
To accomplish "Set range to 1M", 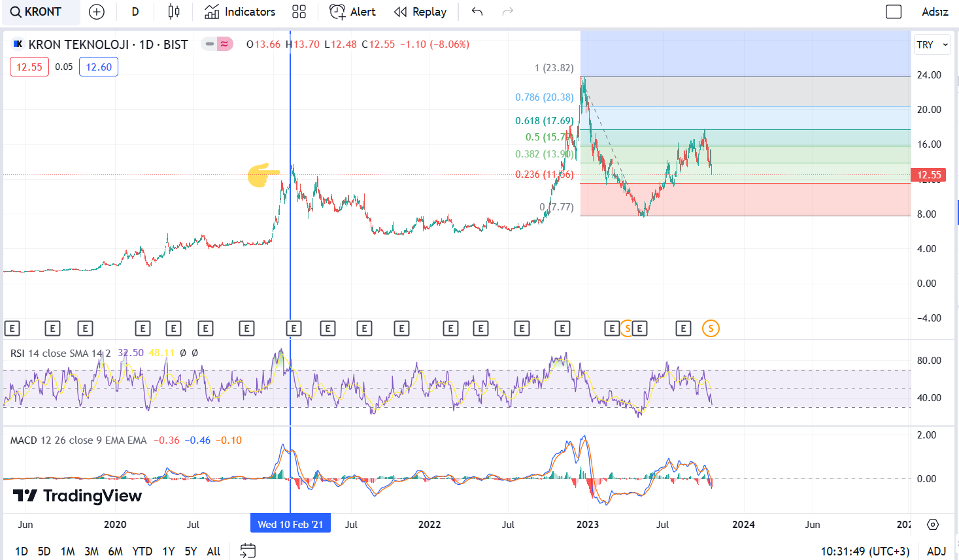I will click(x=67, y=552).
